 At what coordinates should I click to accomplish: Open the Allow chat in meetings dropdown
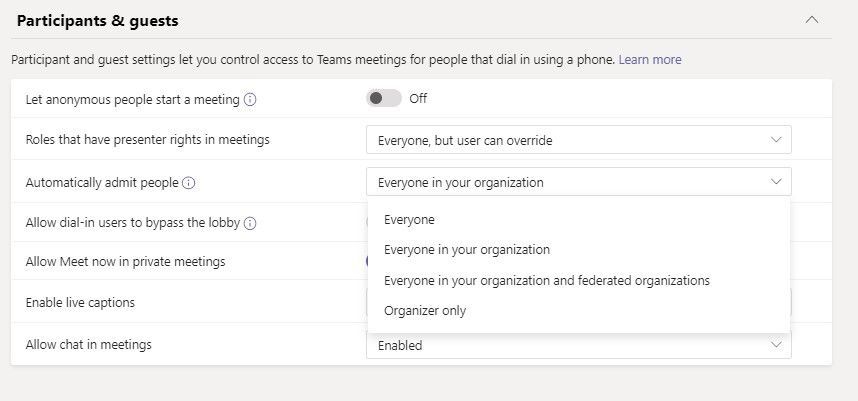click(x=578, y=345)
